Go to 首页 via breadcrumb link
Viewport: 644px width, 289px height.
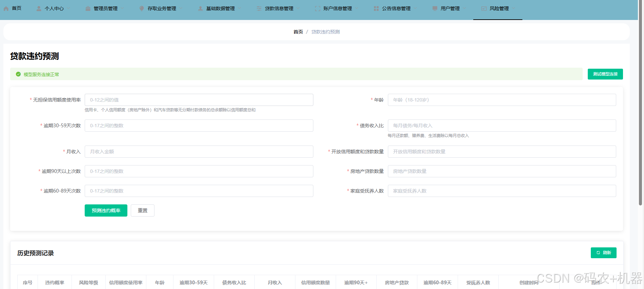coord(298,32)
